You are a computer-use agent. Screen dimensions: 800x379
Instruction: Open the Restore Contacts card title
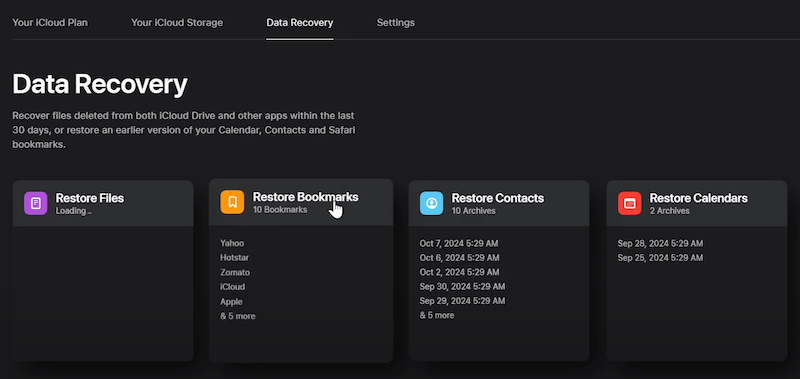[x=497, y=198]
